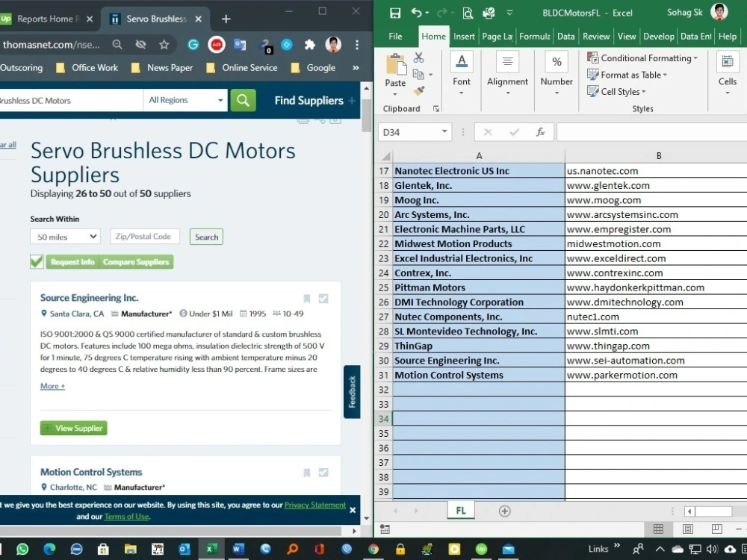Screen dimensions: 747x560
Task: Click the More + link
Action: 52,386
